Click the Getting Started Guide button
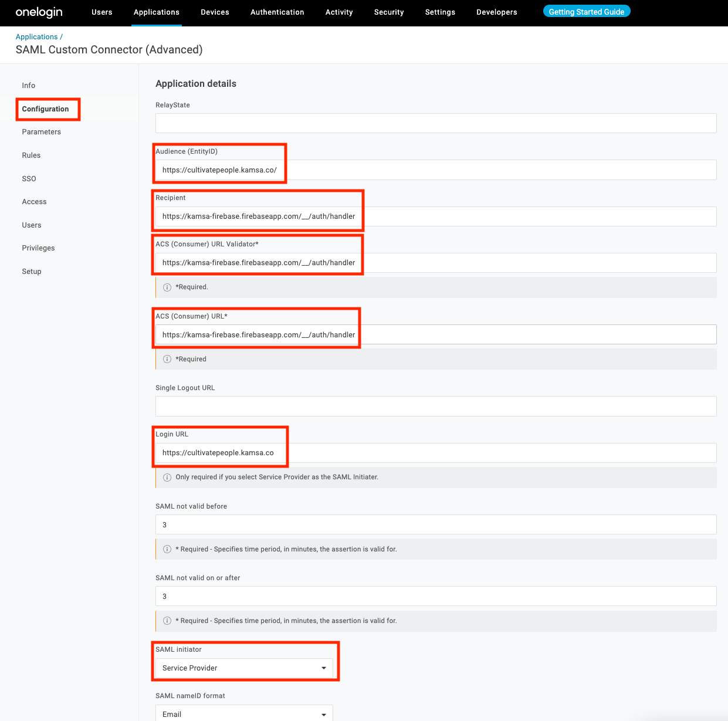This screenshot has width=728, height=721. [x=587, y=12]
